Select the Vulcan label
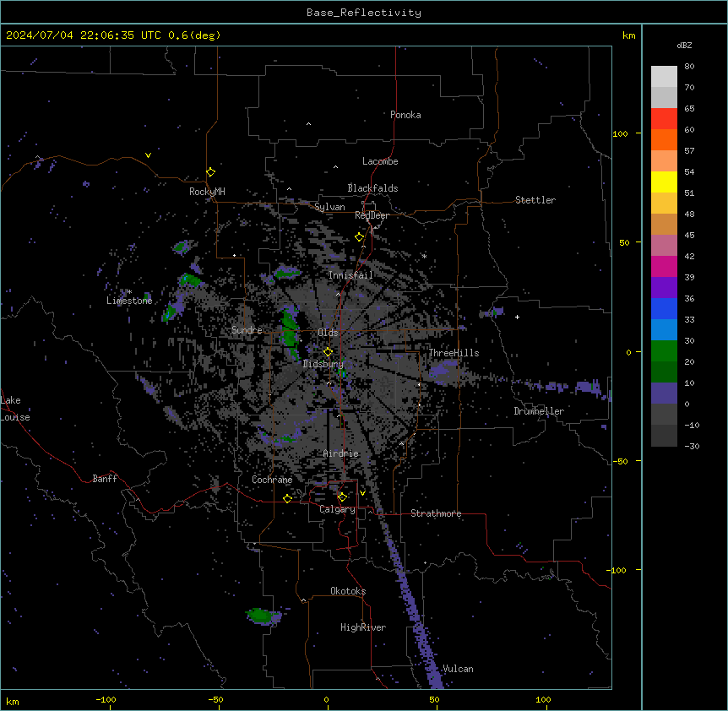Screen dimensions: 728x711 click(458, 669)
